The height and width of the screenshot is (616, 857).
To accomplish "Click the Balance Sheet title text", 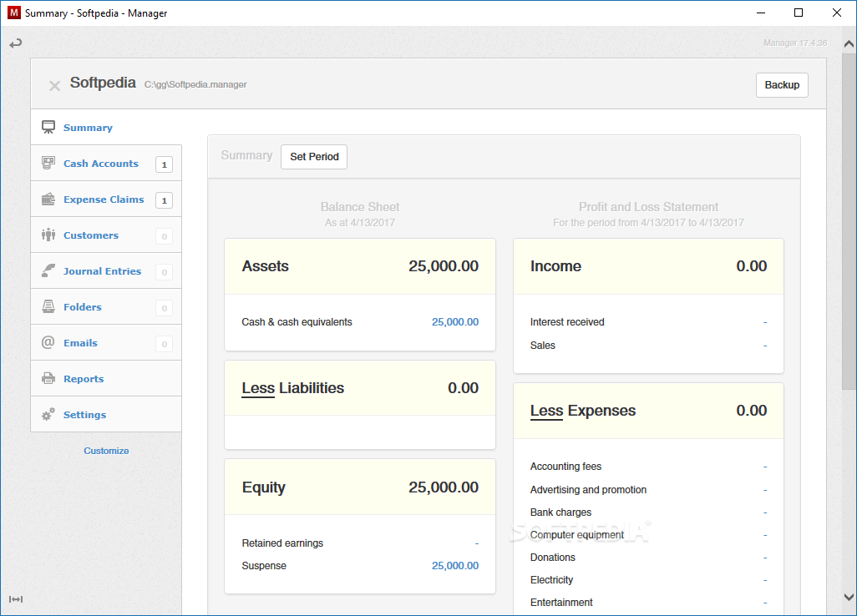I will pyautogui.click(x=360, y=207).
